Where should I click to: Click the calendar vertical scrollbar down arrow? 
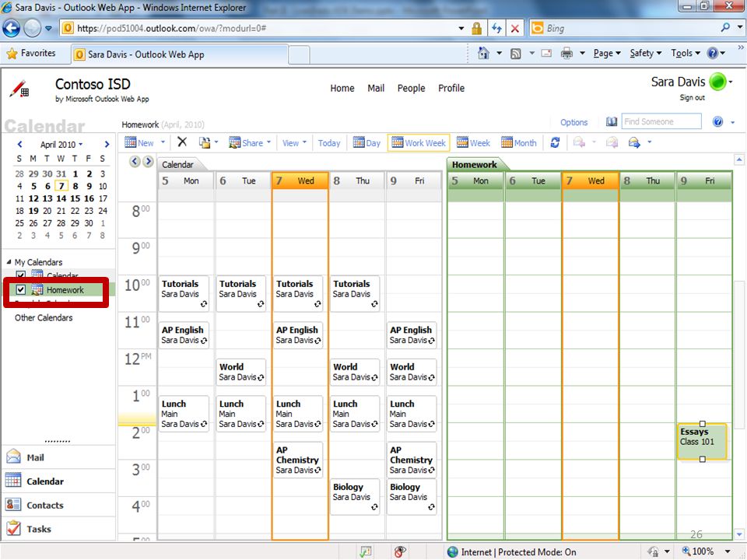click(739, 535)
